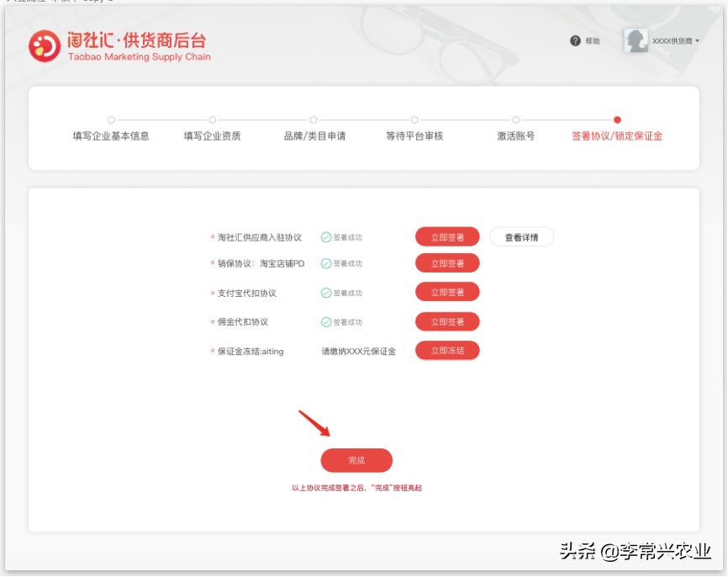The height and width of the screenshot is (577, 728).
Task: Click the 淘社汇供应商入驻协议 label
Action: click(259, 237)
